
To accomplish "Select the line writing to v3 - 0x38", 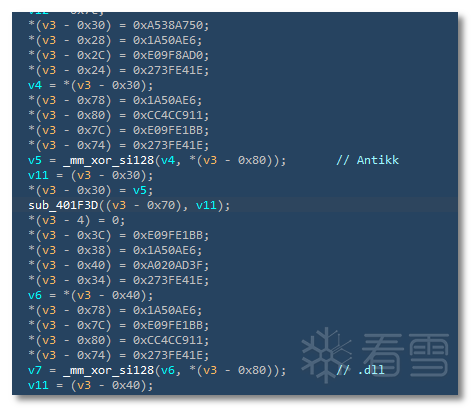I will [115, 250].
